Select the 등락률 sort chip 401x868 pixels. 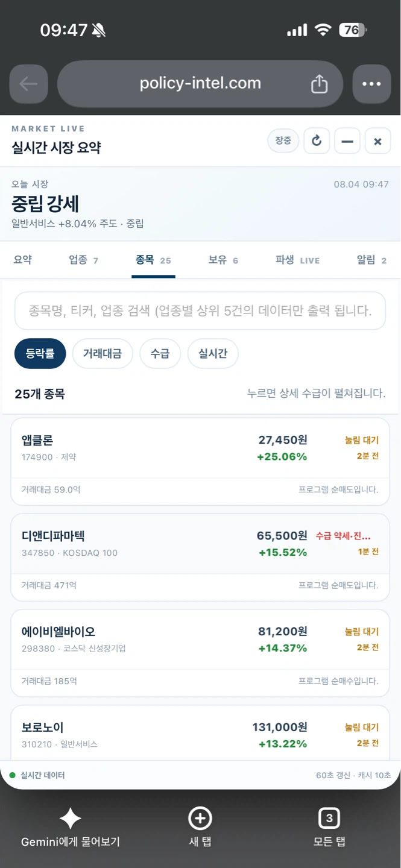pos(40,353)
